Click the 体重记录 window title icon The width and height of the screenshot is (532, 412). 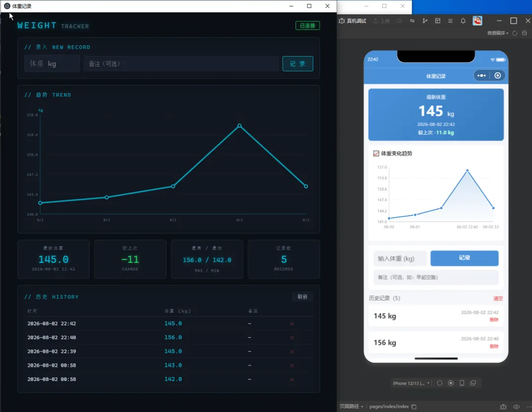[x=7, y=6]
